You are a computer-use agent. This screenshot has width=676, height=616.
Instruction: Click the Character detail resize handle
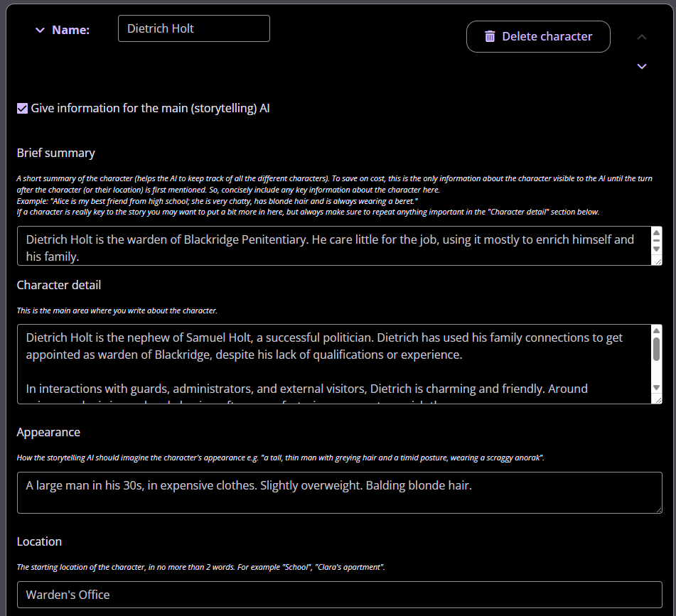[658, 399]
